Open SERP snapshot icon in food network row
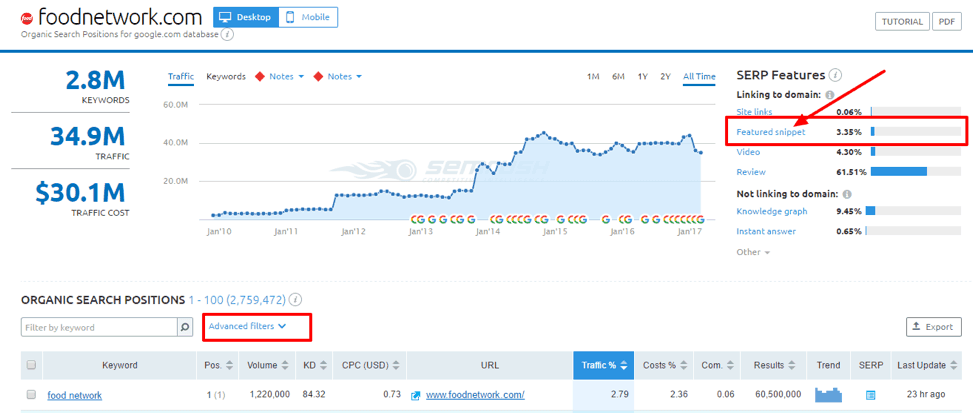The height and width of the screenshot is (413, 973). 870,395
